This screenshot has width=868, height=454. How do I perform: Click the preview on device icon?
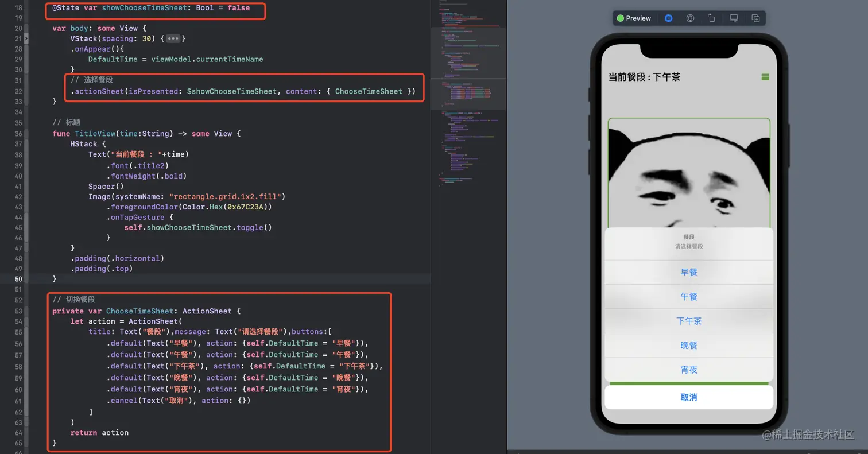(x=690, y=18)
